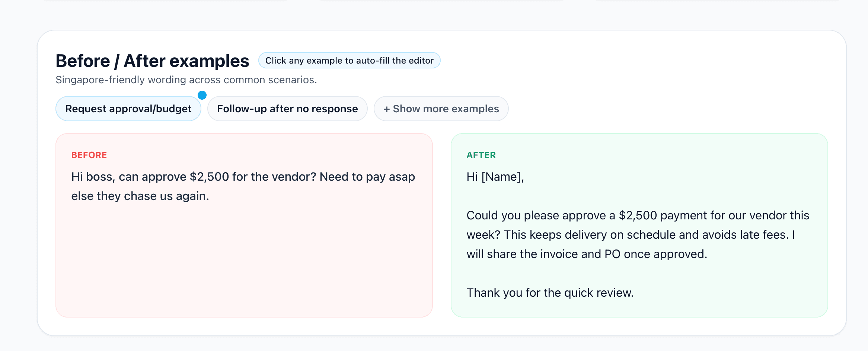868x351 pixels.
Task: Click the AFTER label heading
Action: coord(481,155)
